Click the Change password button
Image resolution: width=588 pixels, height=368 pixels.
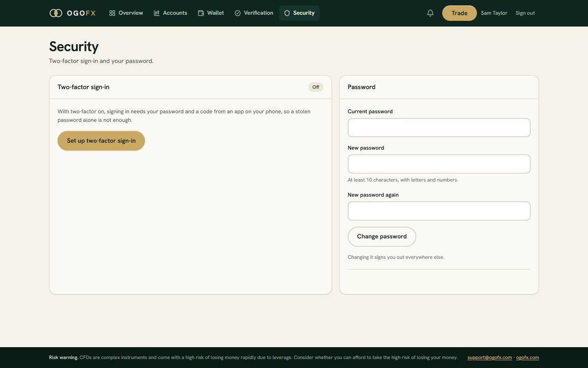pos(382,237)
